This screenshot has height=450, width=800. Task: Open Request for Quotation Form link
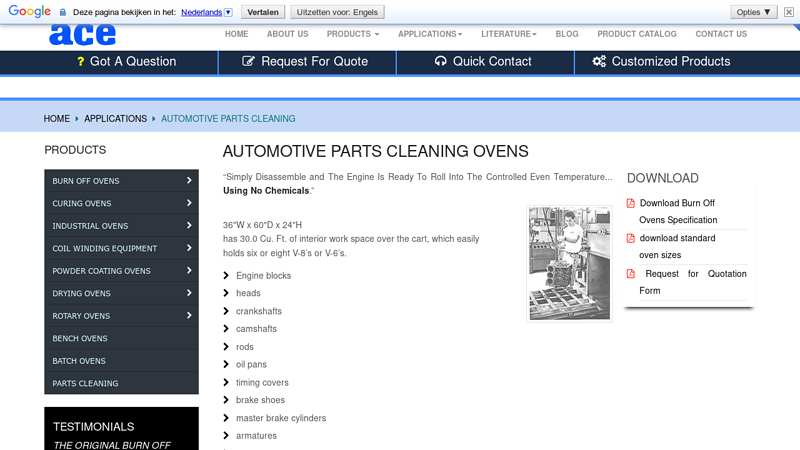click(x=693, y=282)
